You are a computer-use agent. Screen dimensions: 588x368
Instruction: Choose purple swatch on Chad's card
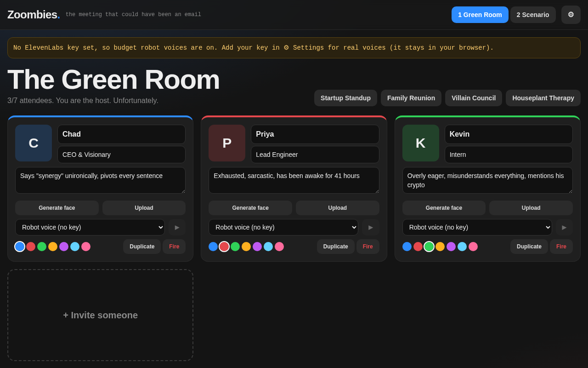(64, 247)
